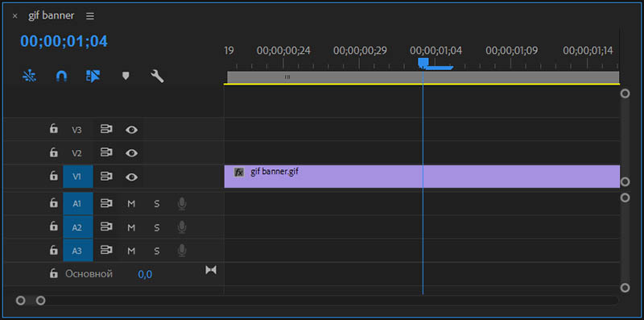Solo audio track A3

[x=156, y=251]
